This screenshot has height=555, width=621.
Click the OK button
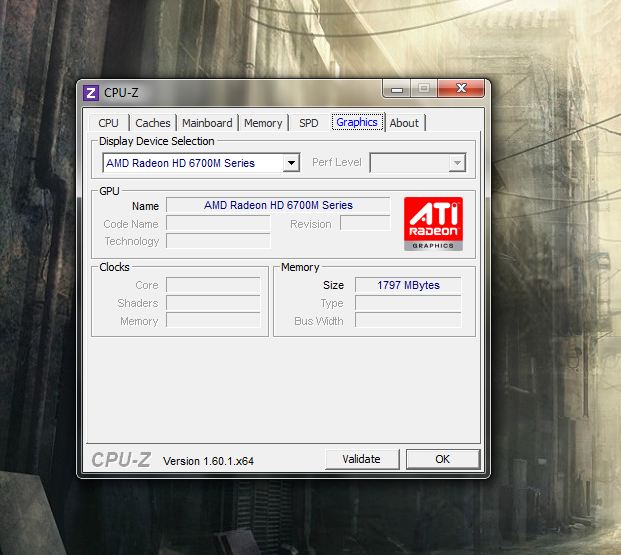[443, 459]
